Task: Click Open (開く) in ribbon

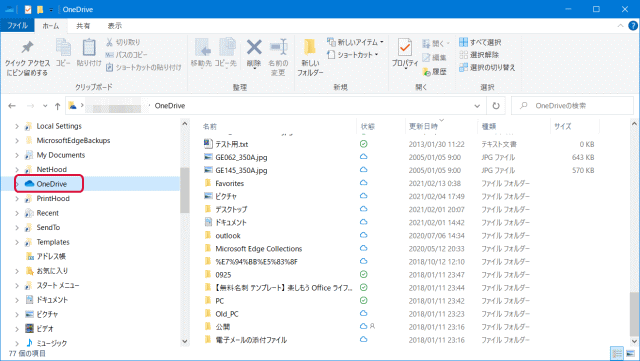Action: pos(436,43)
